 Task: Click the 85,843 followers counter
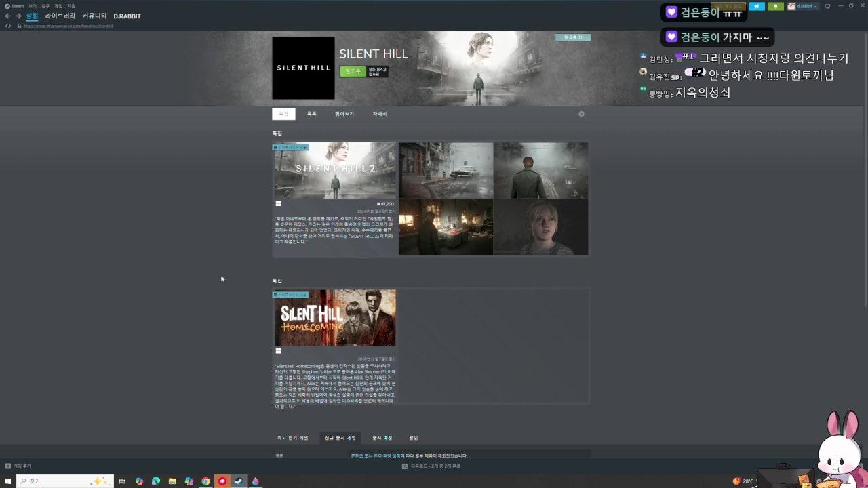click(x=378, y=71)
